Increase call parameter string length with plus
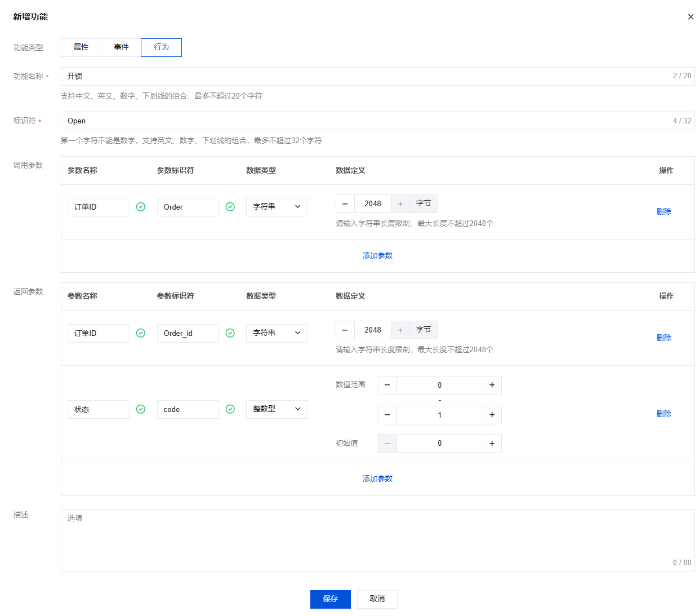This screenshot has width=700, height=616. (x=400, y=204)
